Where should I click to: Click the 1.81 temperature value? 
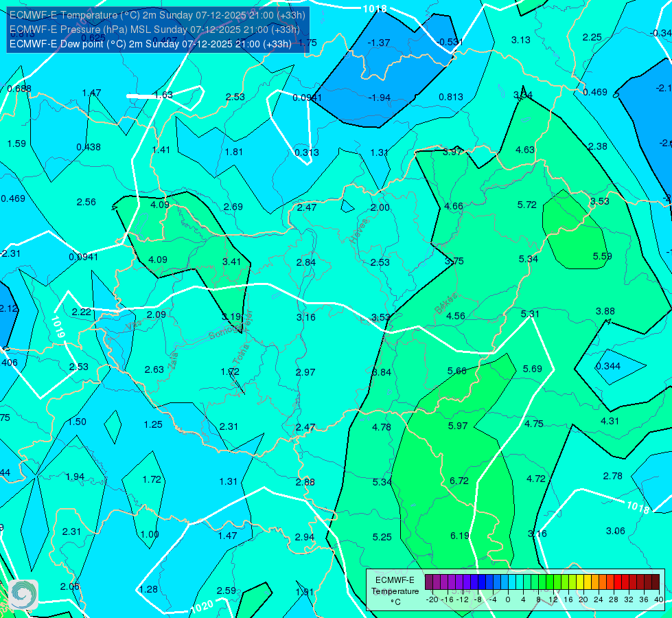coord(233,152)
